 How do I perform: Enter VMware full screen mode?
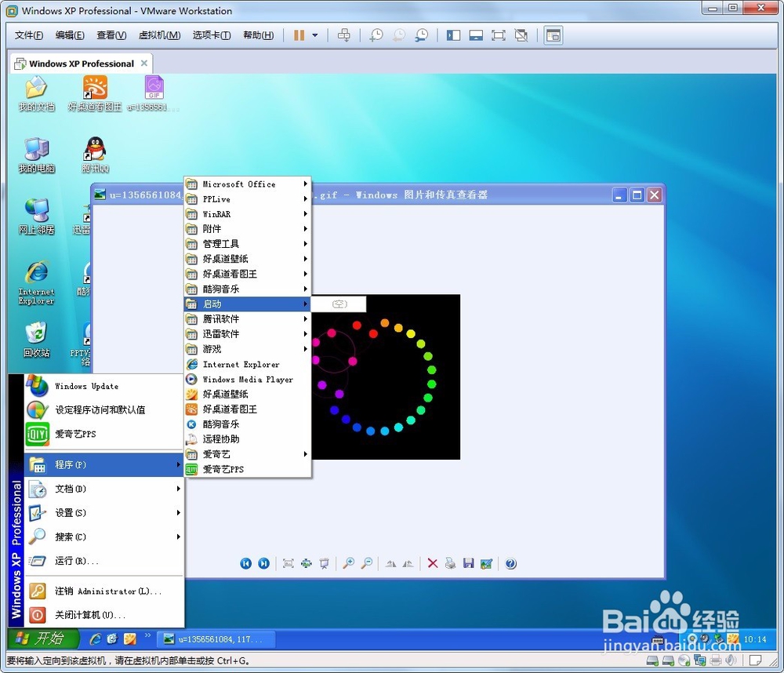point(499,35)
